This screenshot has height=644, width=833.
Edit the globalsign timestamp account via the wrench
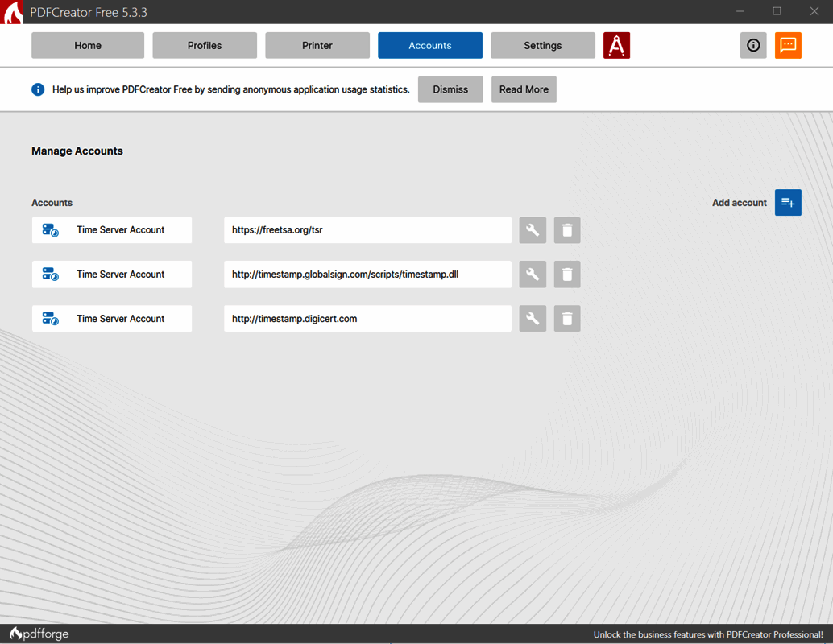[x=533, y=274]
